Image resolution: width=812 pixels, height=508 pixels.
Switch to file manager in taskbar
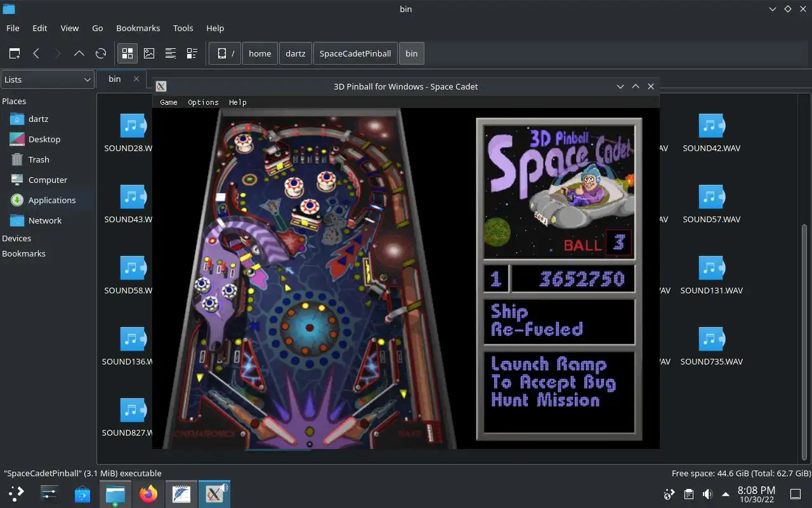point(115,493)
